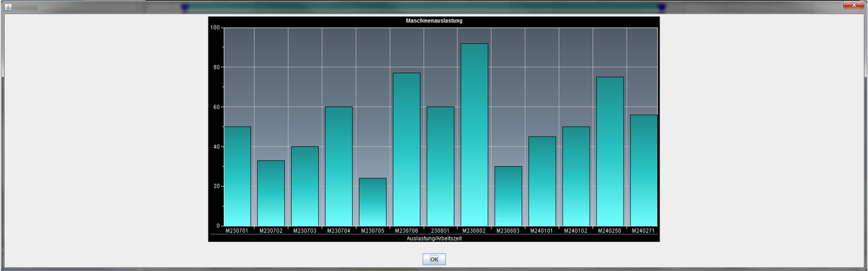868x271 pixels.
Task: Click the Maschinenauslastung chart title
Action: click(x=434, y=21)
